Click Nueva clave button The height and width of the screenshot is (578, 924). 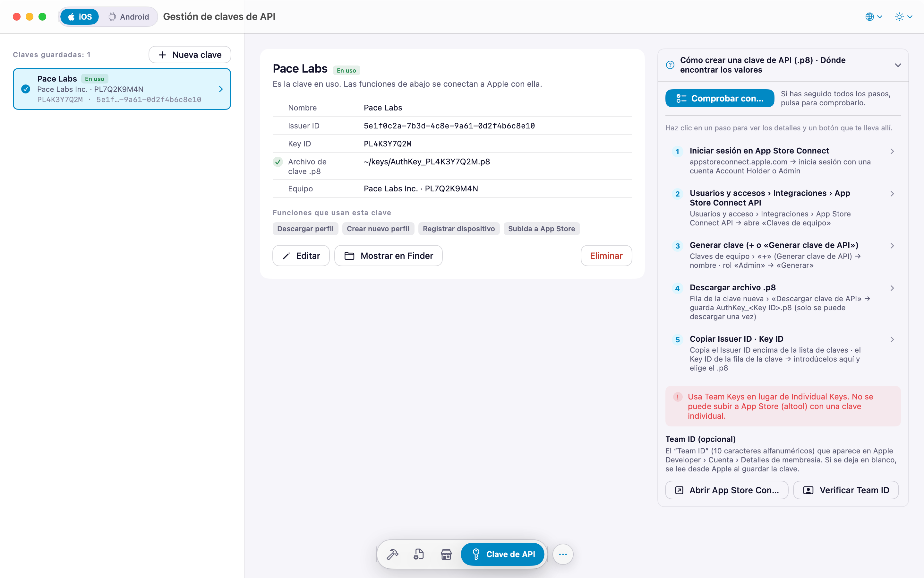[190, 55]
